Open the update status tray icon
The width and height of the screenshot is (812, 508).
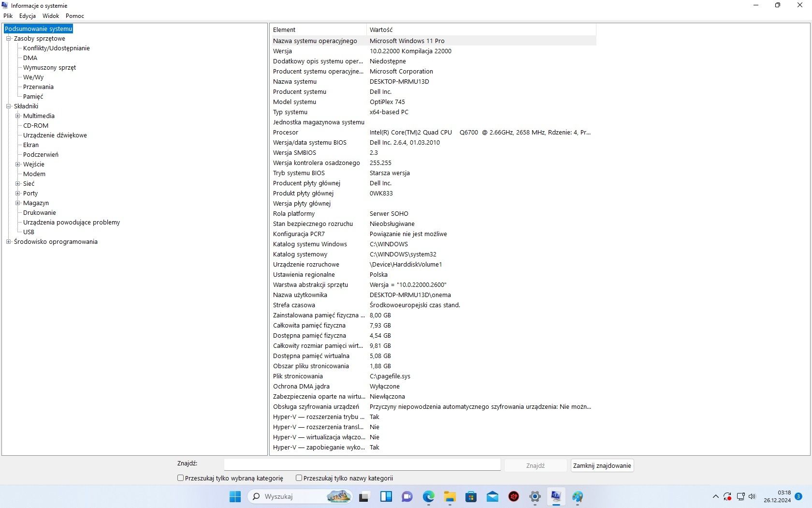[727, 496]
